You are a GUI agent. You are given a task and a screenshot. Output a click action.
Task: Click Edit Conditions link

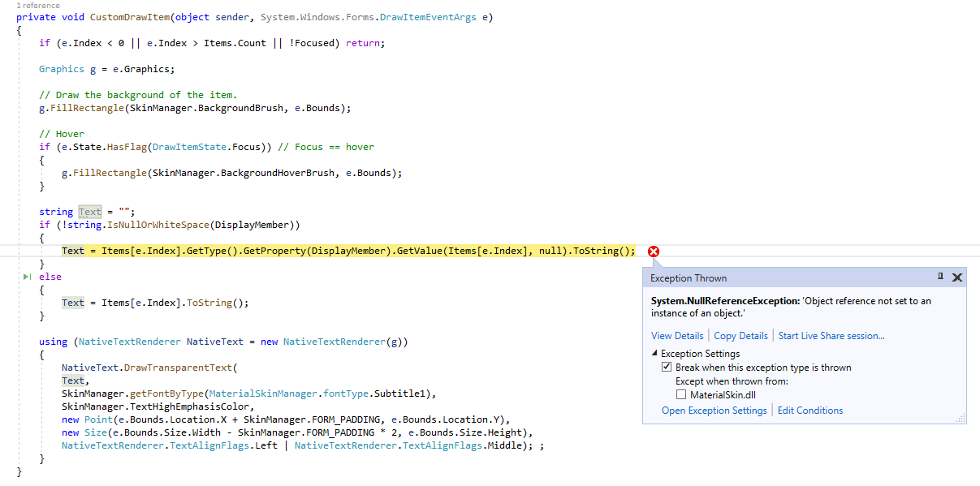click(810, 411)
